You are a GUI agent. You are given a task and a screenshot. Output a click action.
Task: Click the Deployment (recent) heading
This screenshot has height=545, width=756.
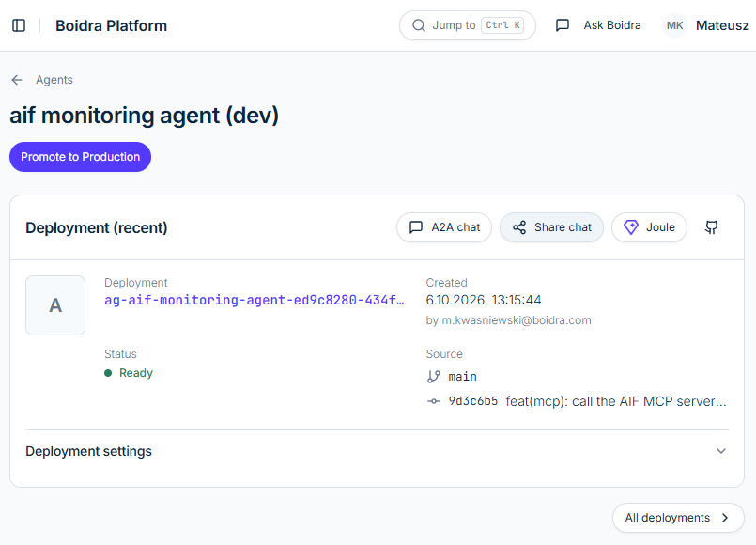tap(97, 227)
